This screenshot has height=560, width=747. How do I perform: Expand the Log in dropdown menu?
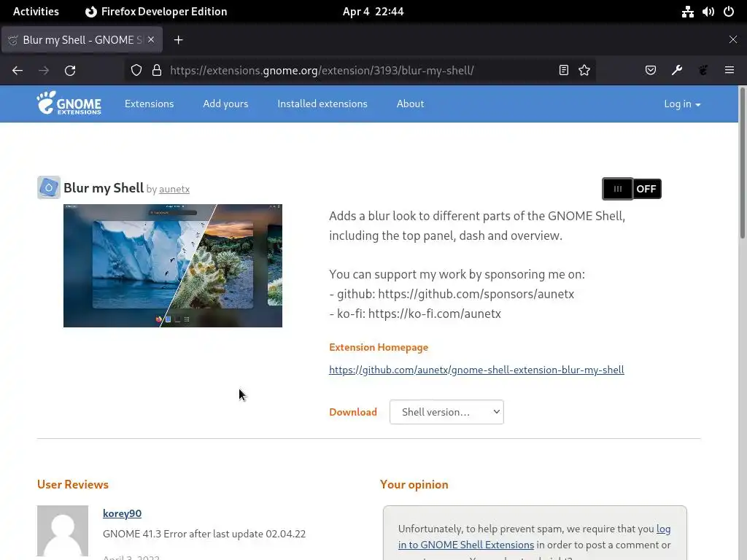pyautogui.click(x=682, y=104)
